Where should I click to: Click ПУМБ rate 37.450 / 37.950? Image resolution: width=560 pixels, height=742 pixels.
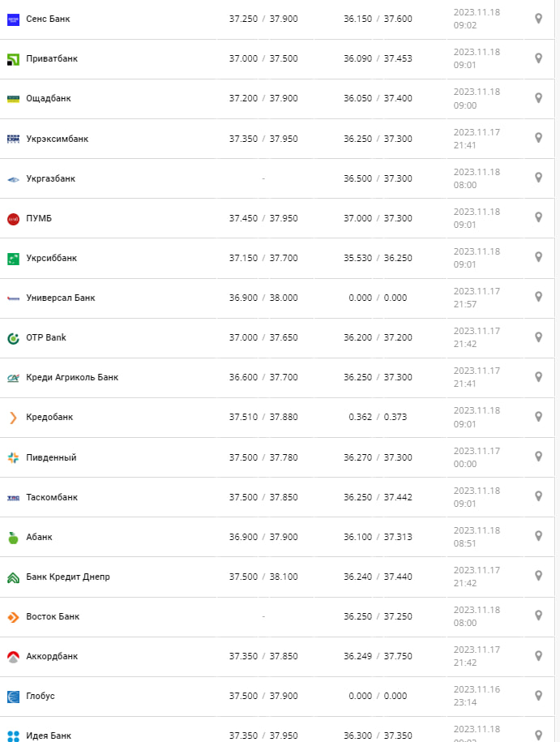coord(263,218)
